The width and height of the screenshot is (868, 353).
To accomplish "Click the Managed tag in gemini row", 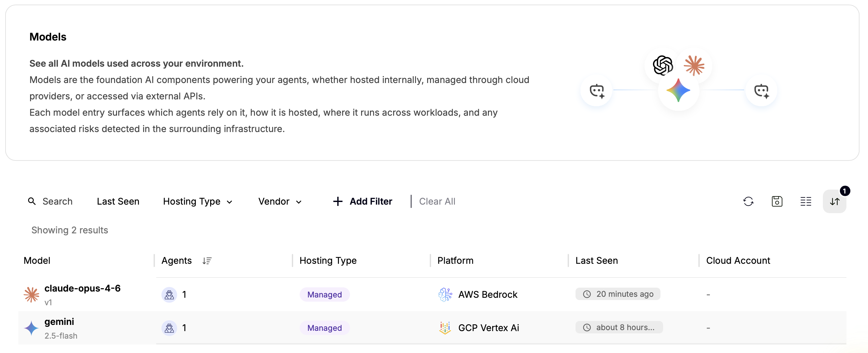I will click(x=325, y=328).
